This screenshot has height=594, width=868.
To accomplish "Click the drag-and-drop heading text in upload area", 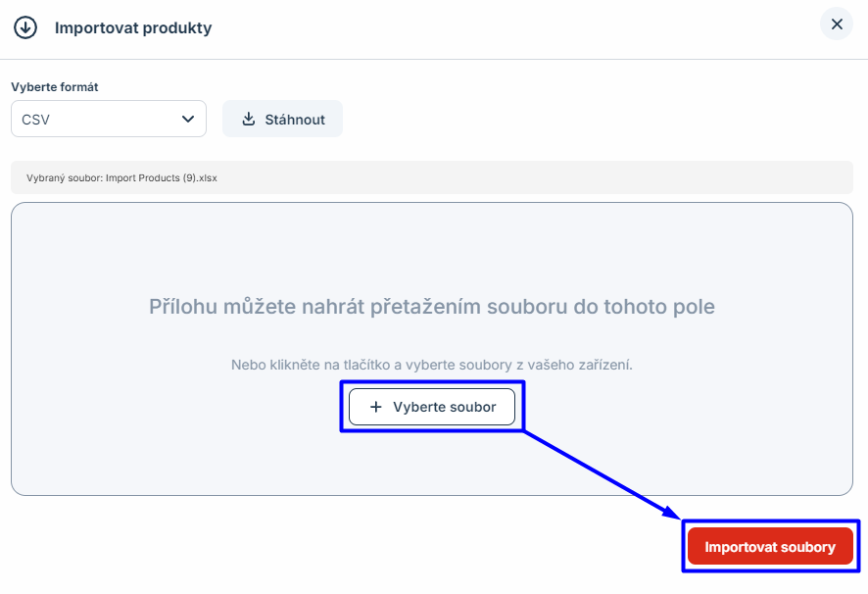I will point(432,307).
